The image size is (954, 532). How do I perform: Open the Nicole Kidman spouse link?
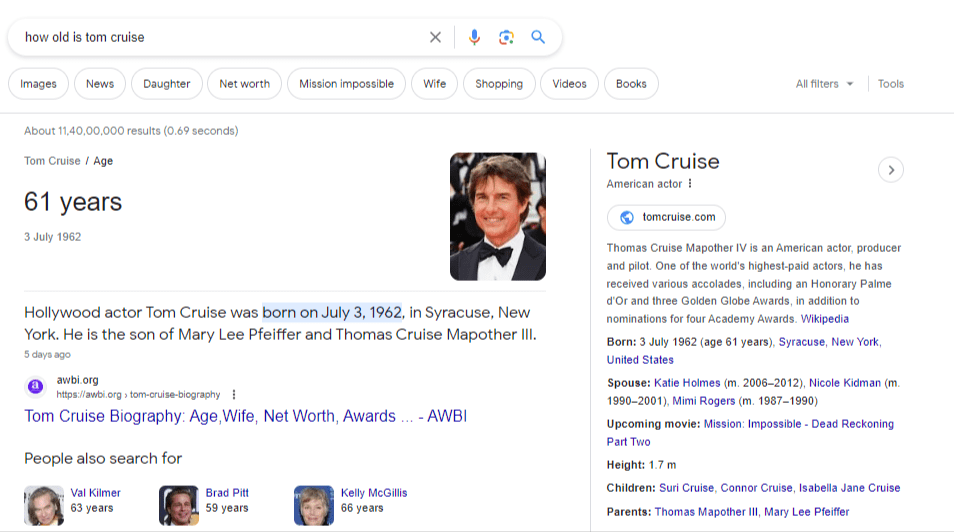(x=844, y=383)
